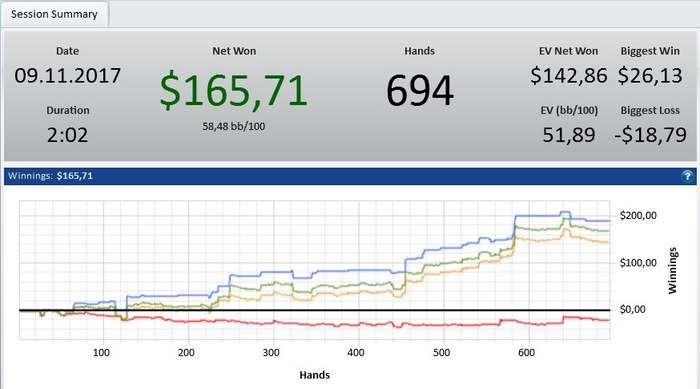The image size is (700, 389).
Task: Click the $200,00 axis label
Action: pos(638,216)
